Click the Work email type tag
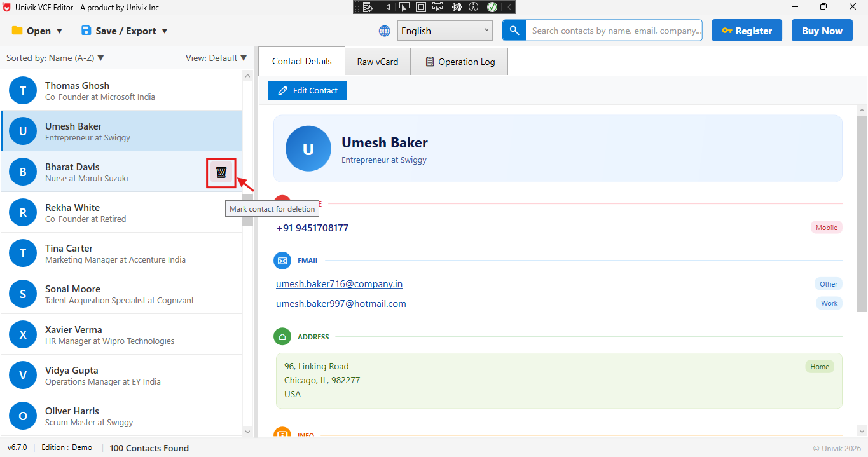Screen dimensions: 868x457 point(829,303)
